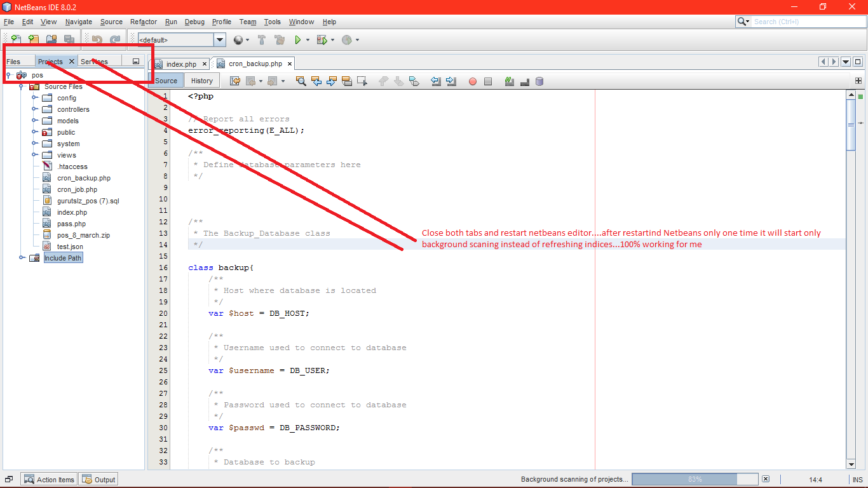The width and height of the screenshot is (868, 488).
Task: Open the File menu
Action: tap(9, 22)
